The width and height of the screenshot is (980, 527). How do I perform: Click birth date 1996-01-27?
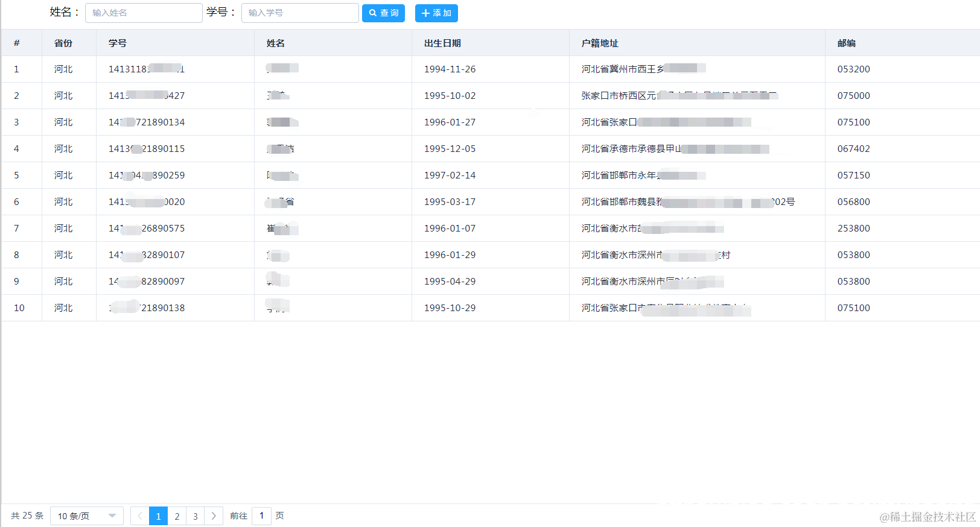(x=450, y=122)
